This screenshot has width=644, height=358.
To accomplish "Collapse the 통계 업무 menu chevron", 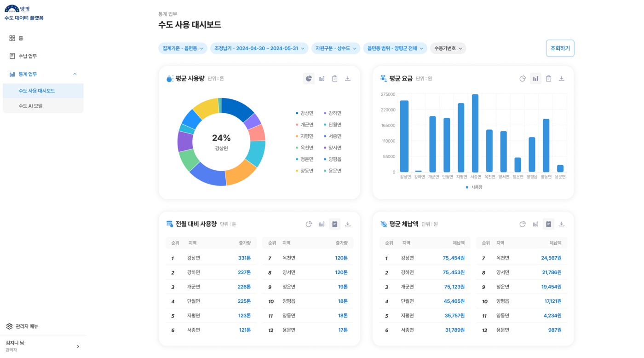I will [75, 74].
